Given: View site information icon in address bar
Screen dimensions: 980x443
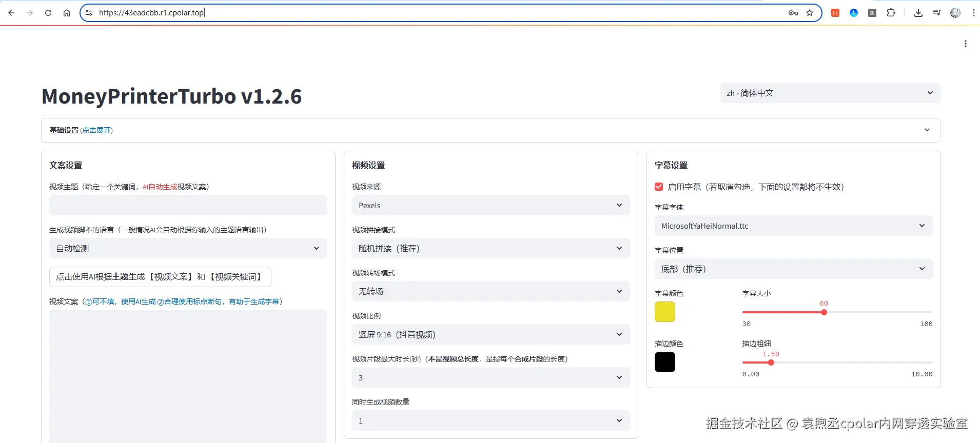Looking at the screenshot, I should coord(89,13).
